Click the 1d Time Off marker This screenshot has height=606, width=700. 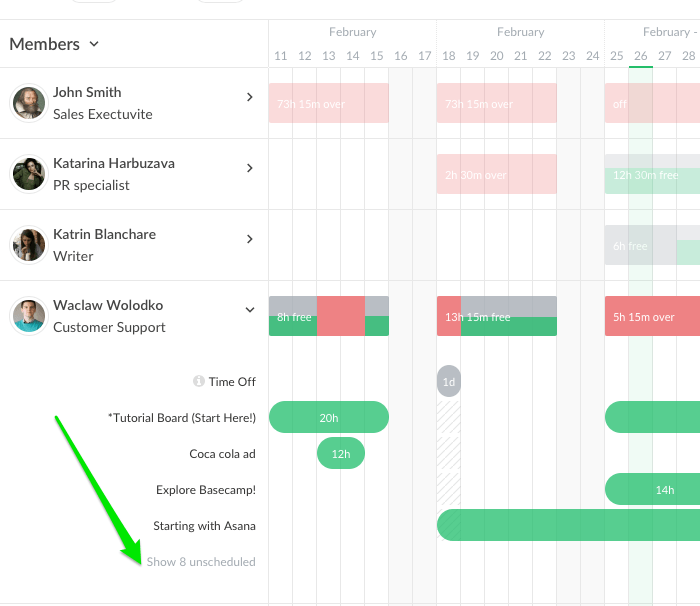449,382
